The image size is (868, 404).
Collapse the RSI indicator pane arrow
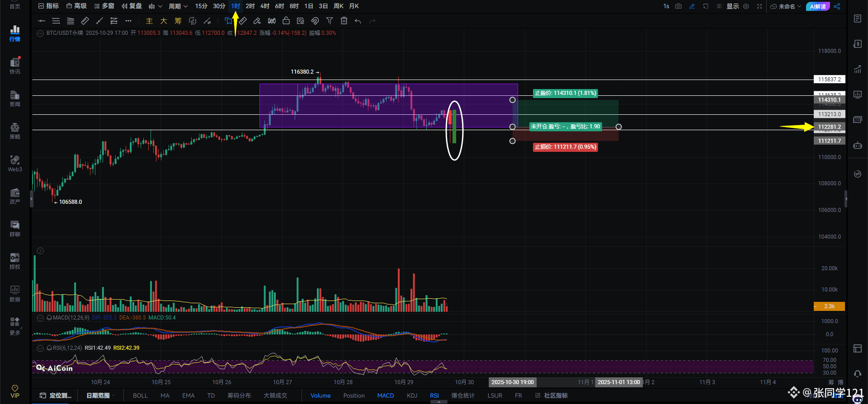point(40,348)
